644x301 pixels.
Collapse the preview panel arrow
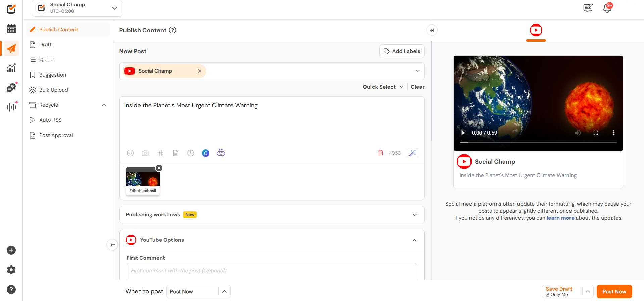432,30
